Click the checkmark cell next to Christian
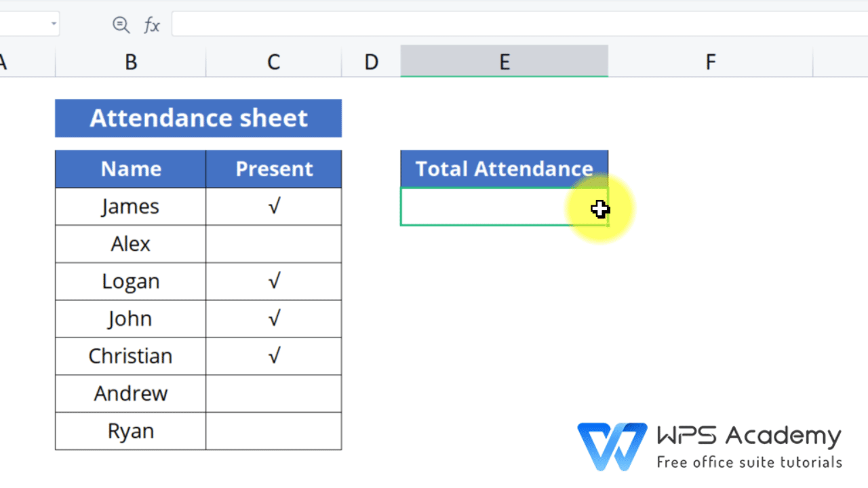This screenshot has width=868, height=488. click(274, 356)
